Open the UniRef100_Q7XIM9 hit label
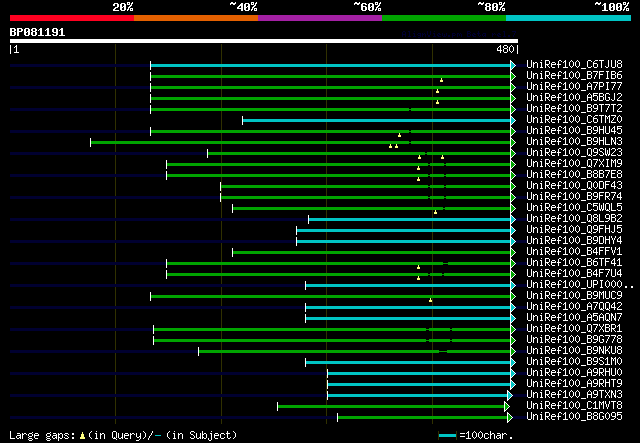This screenshot has height=443, width=640. pos(574,164)
